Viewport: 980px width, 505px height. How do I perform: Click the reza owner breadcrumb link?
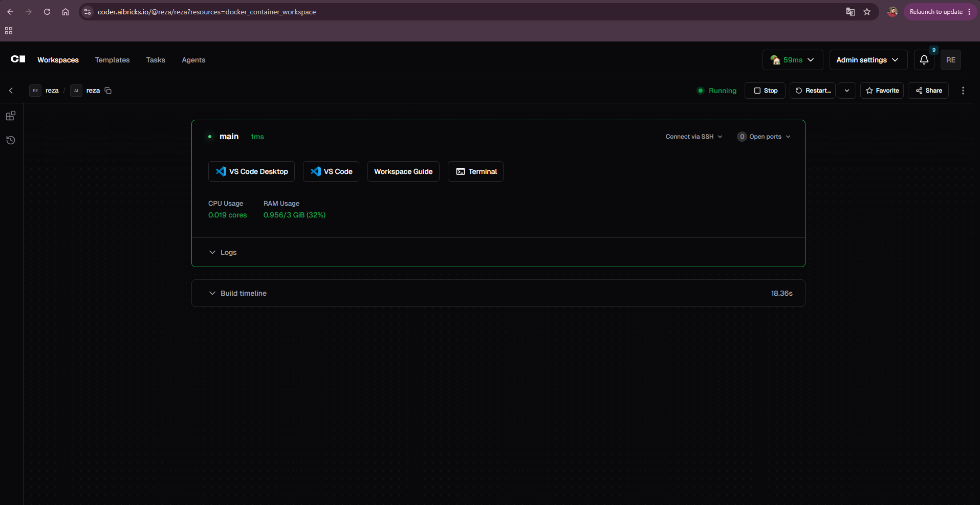(52, 91)
